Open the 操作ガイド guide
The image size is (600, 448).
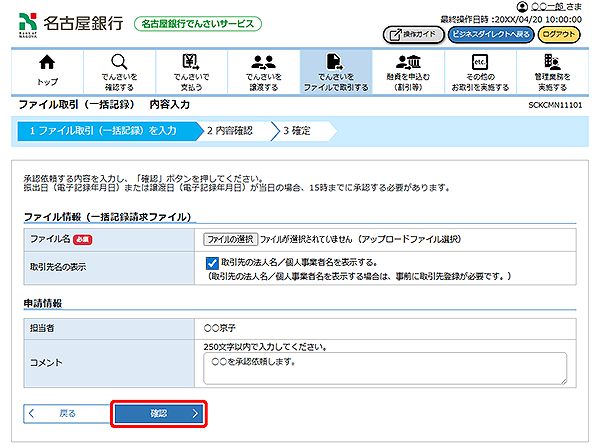(x=412, y=34)
